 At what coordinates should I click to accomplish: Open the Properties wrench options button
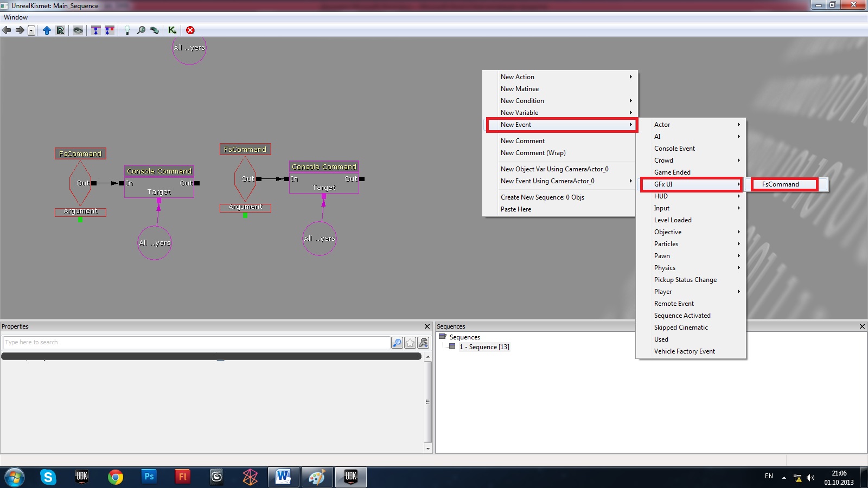click(x=423, y=343)
